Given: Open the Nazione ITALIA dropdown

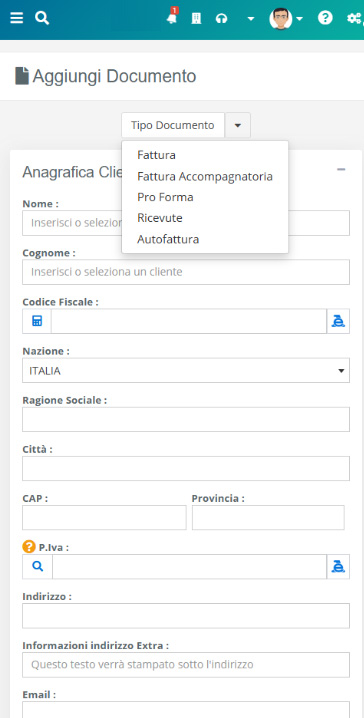Looking at the screenshot, I should pyautogui.click(x=186, y=370).
